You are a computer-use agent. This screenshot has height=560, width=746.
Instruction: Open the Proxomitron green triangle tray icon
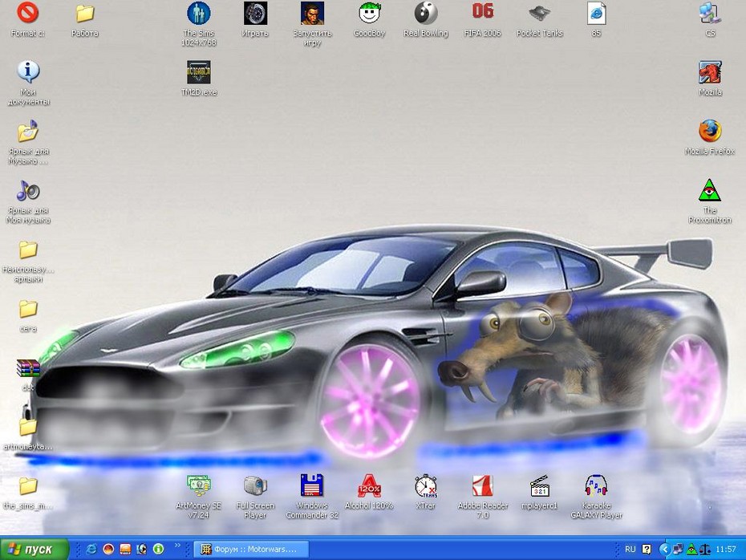tap(691, 549)
